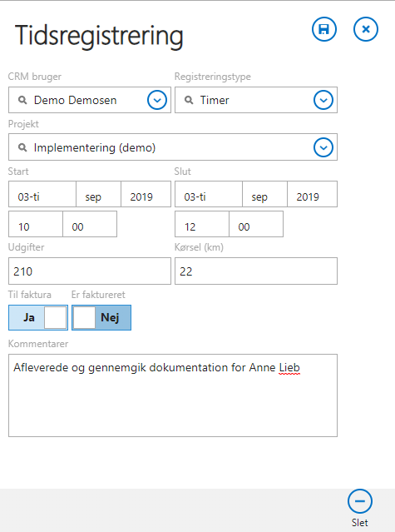Viewport: 395px width, 532px height.
Task: Open the Registreringstype dropdown arrow
Action: point(323,100)
